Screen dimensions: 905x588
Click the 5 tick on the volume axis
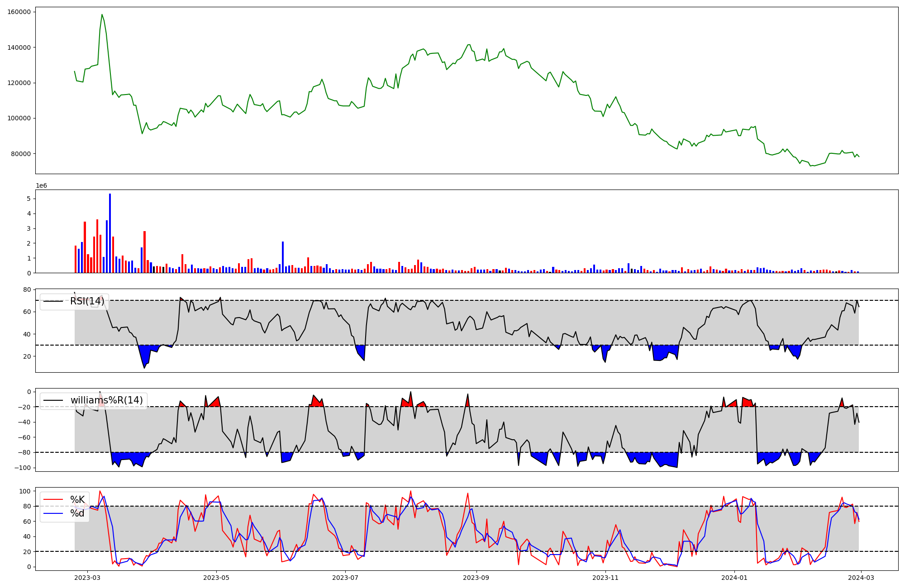[29, 199]
